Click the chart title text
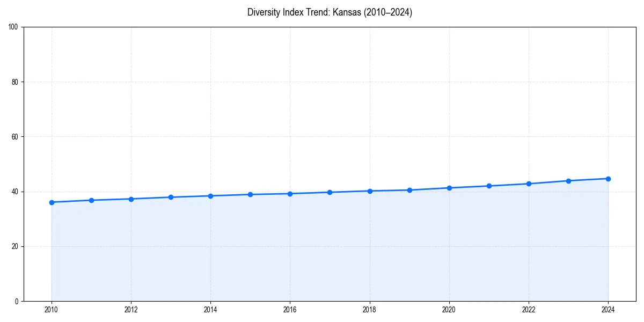644x322 pixels. tap(330, 11)
